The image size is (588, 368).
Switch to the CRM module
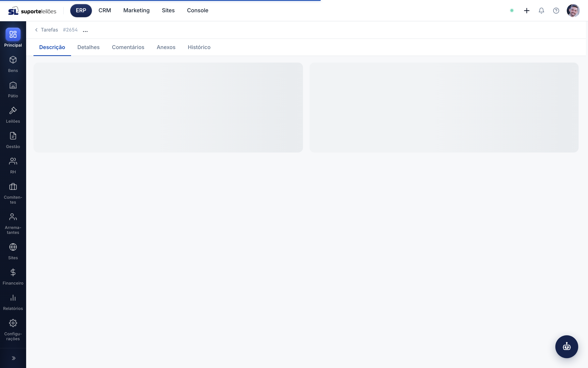(105, 10)
